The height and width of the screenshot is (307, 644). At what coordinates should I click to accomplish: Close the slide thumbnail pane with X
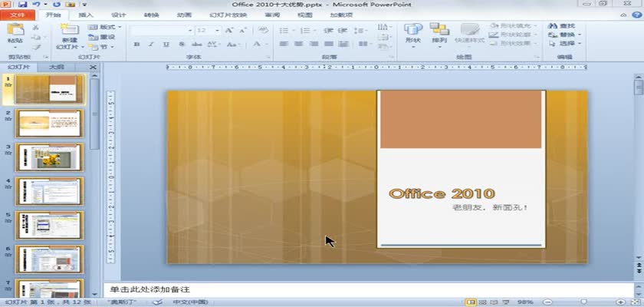click(x=94, y=68)
